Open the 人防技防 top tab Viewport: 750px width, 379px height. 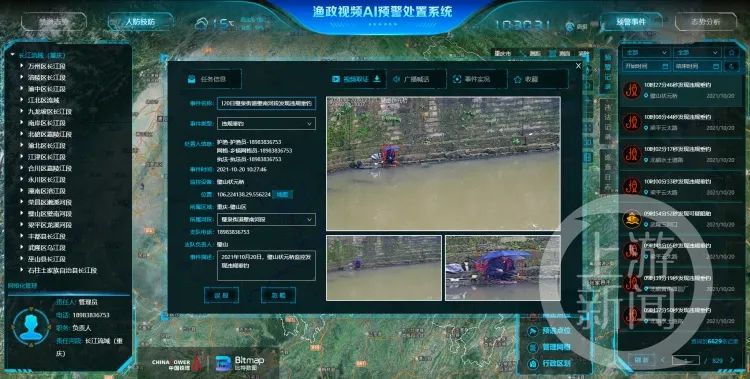pyautogui.click(x=140, y=22)
